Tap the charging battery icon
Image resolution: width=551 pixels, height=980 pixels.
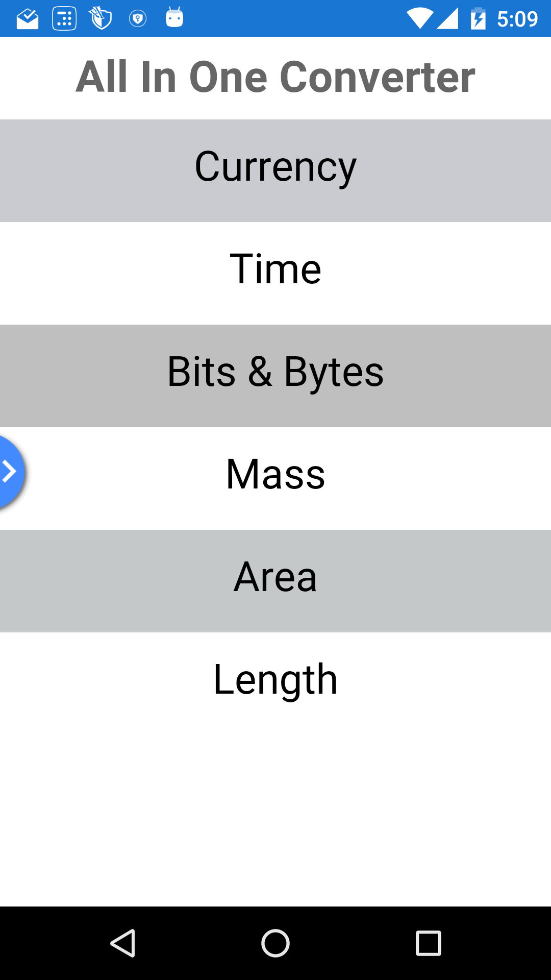pyautogui.click(x=478, y=18)
